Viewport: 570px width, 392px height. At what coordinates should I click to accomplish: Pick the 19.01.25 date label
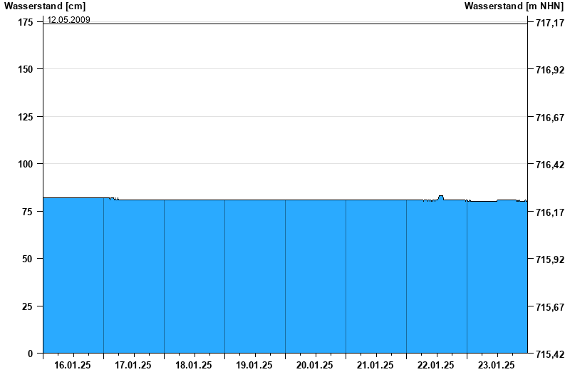(254, 365)
